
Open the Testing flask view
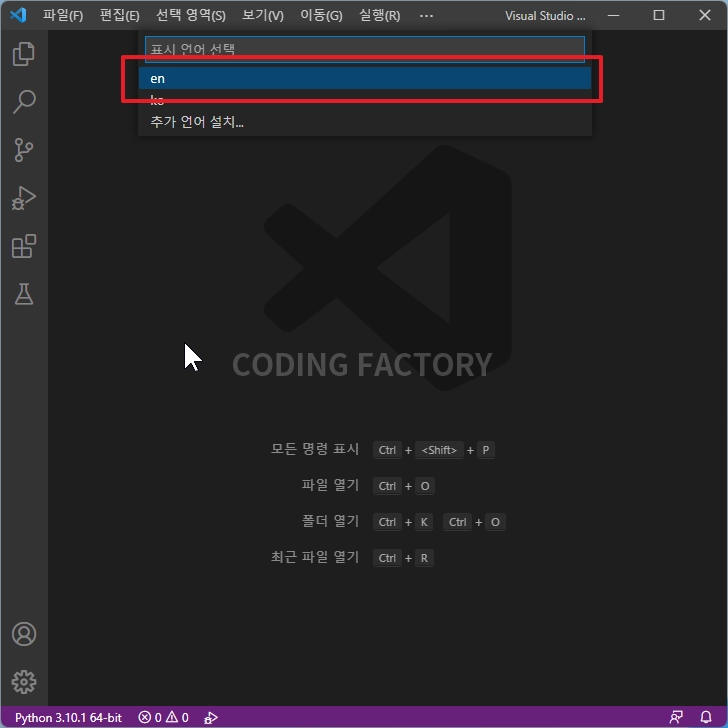coord(24,294)
